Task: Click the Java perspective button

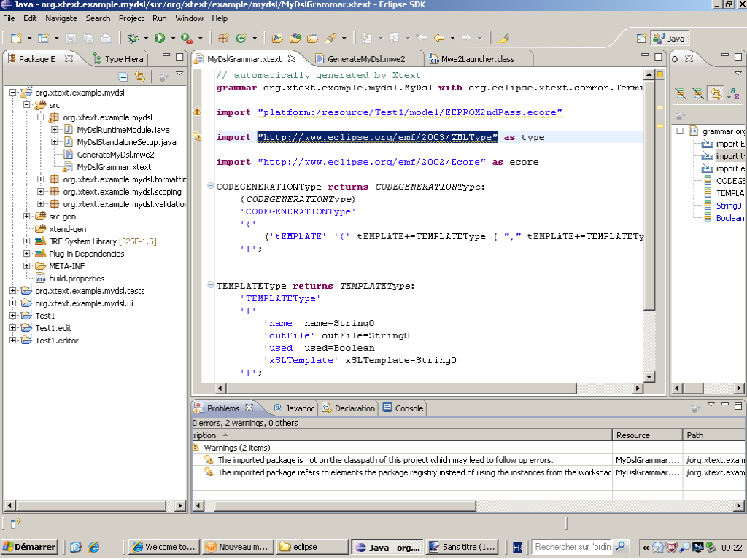Action: pos(670,38)
